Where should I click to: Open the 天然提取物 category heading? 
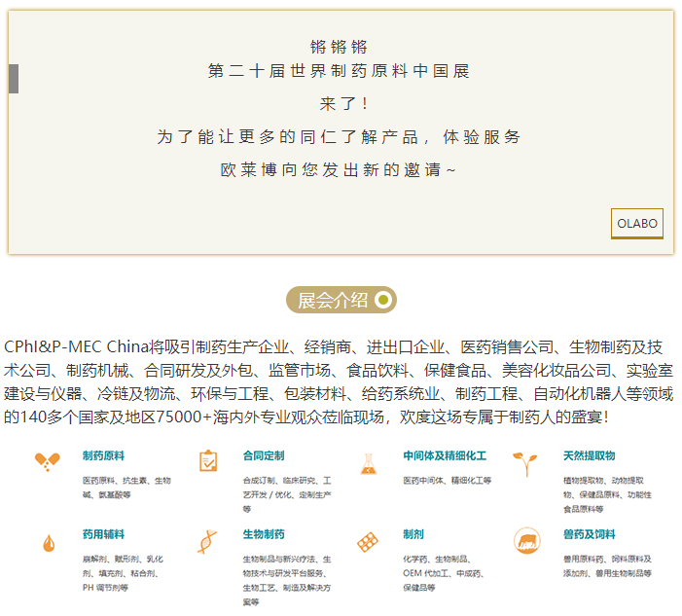click(589, 455)
